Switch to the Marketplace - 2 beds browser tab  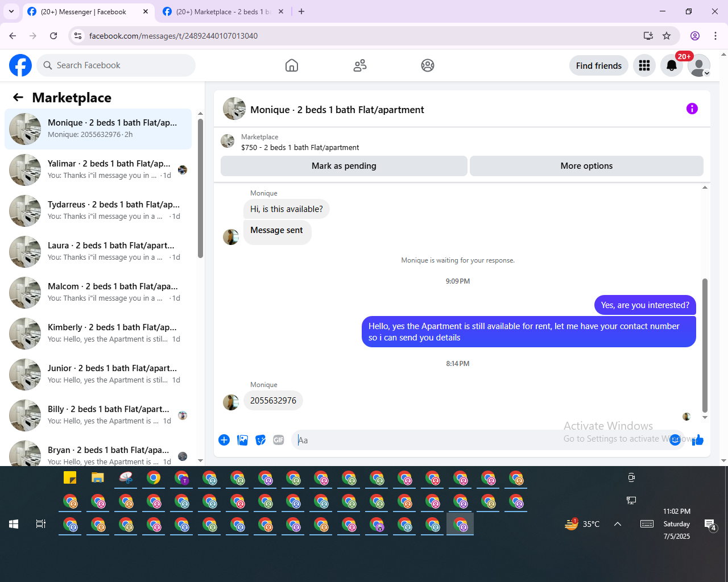click(x=223, y=11)
